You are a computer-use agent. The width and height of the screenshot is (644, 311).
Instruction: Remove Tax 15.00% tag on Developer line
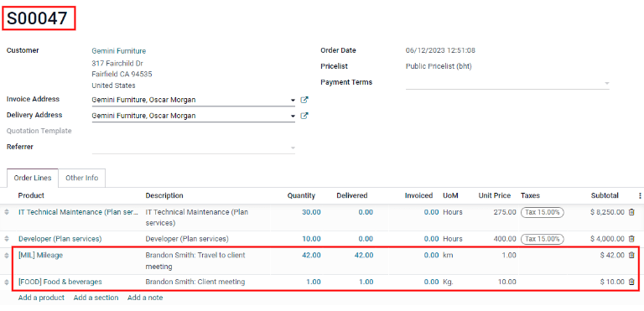[543, 239]
